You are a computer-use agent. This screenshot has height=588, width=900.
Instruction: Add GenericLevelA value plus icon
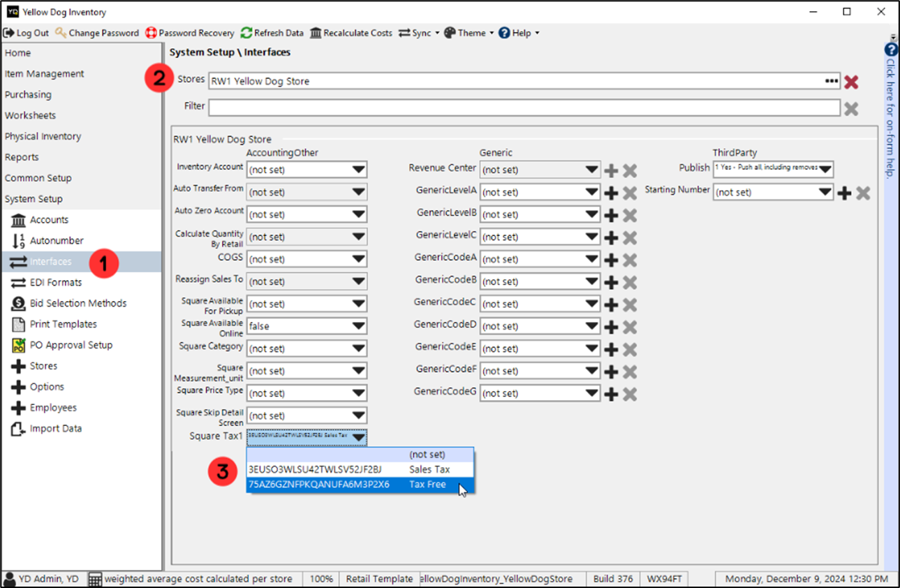612,193
